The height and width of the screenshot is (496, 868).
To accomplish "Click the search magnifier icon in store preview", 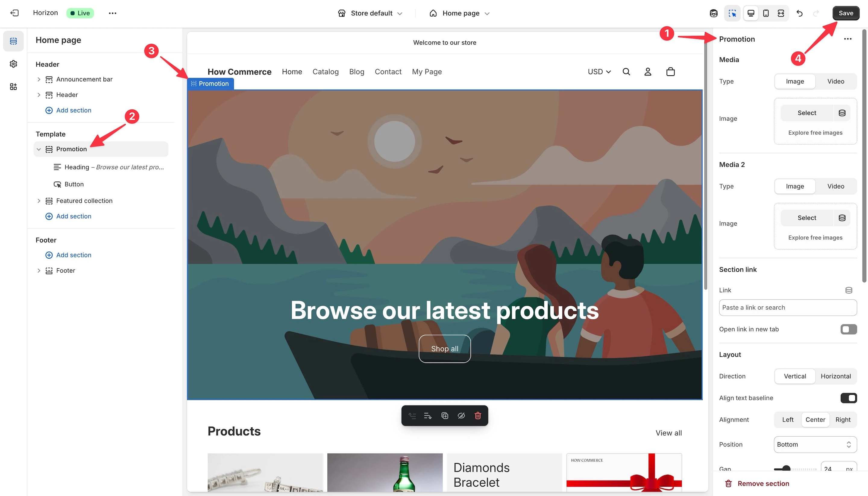I will pos(626,71).
